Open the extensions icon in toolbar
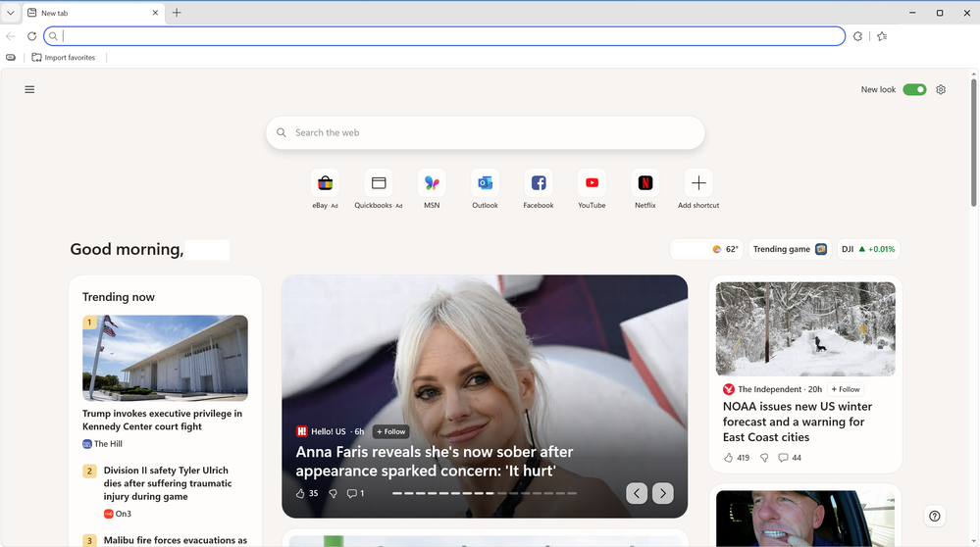This screenshot has height=547, width=980. pyautogui.click(x=857, y=36)
